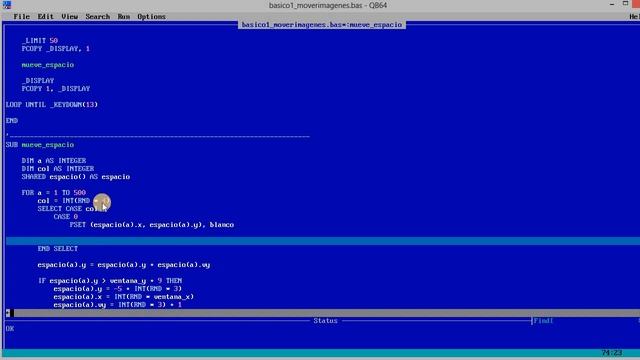Click the line "espacio(a).x = INT(RND * ventana_x)"
640x360 pixels.
[x=124, y=297]
